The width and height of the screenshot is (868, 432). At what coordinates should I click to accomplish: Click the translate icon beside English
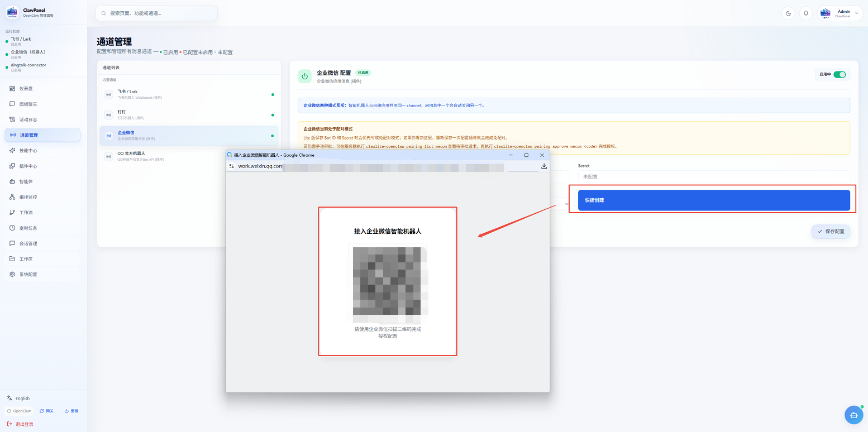[9, 399]
